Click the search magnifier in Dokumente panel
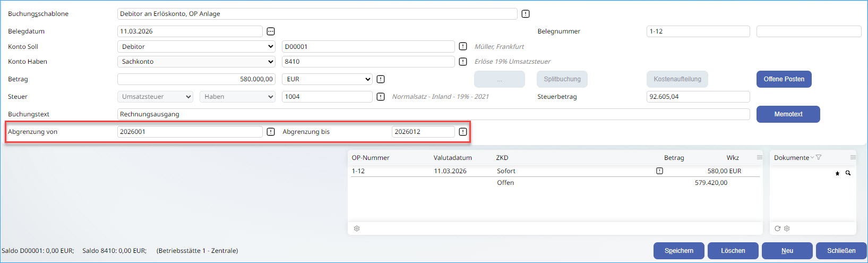The image size is (868, 263). click(x=848, y=173)
